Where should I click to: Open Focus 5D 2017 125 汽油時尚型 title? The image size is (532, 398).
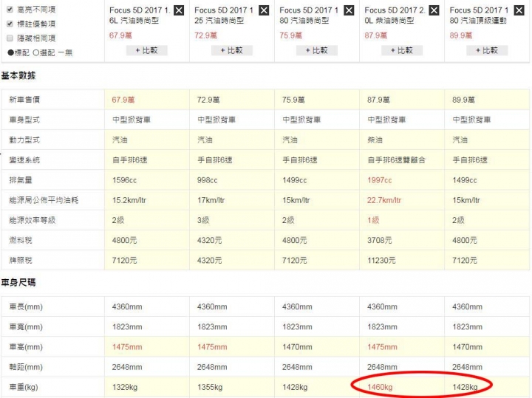(x=224, y=16)
